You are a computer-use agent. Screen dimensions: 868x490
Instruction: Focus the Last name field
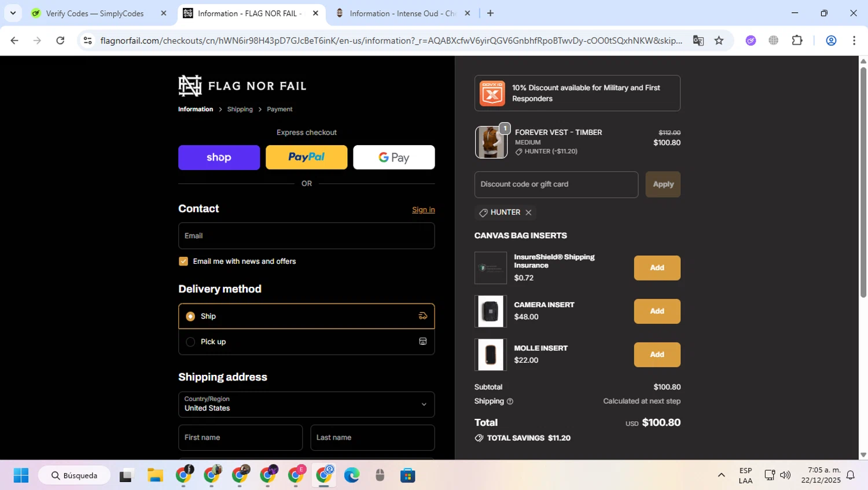coord(372,437)
